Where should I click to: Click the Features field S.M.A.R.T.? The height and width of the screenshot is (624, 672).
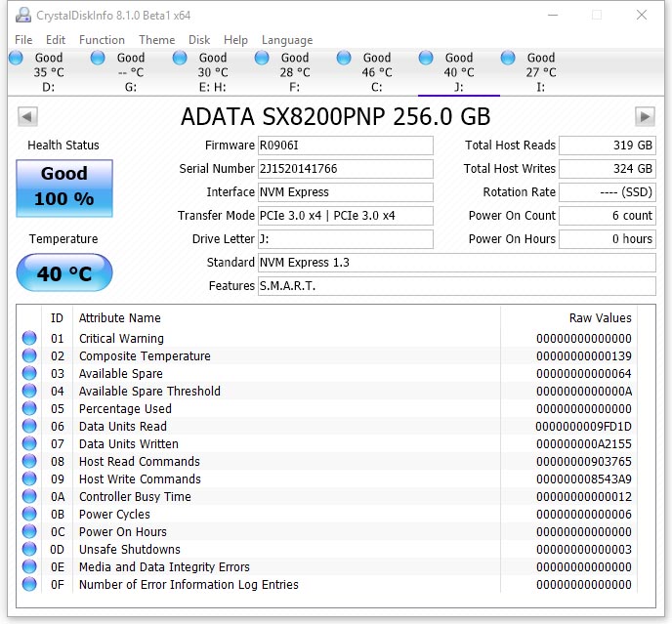coord(457,286)
